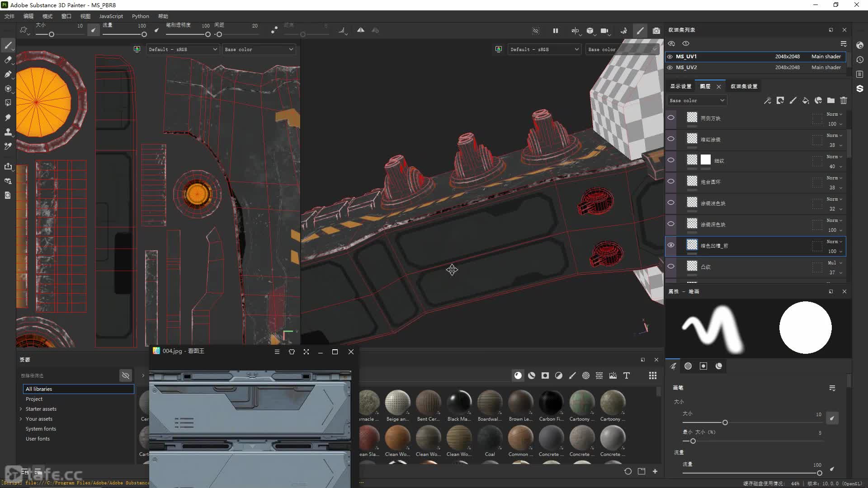The image size is (868, 488).
Task: Hide the 涂装深色块 layer
Action: 671,224
